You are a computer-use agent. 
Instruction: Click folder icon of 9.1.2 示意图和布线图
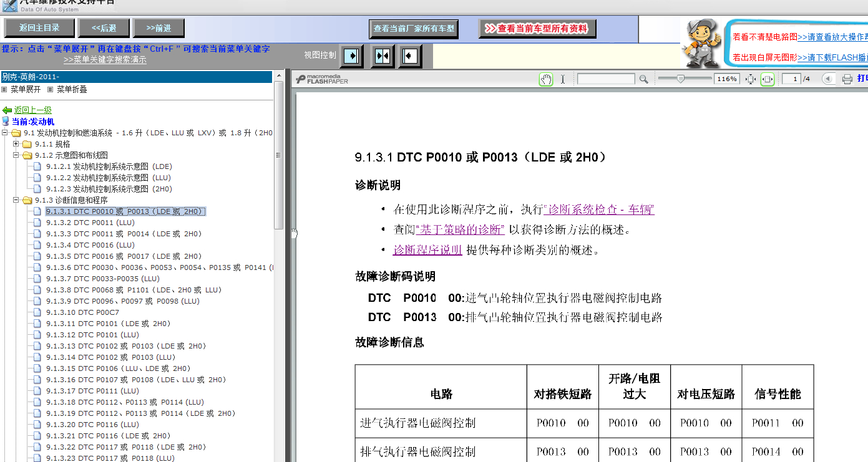point(27,155)
